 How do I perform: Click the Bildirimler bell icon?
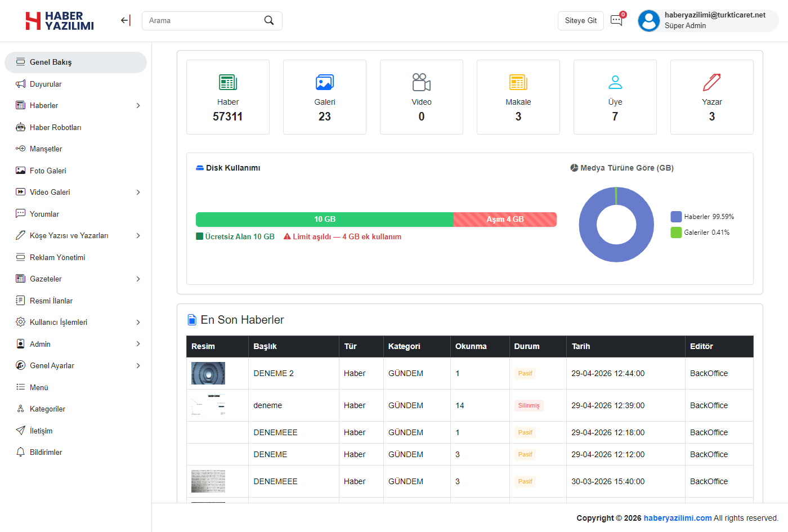point(21,452)
